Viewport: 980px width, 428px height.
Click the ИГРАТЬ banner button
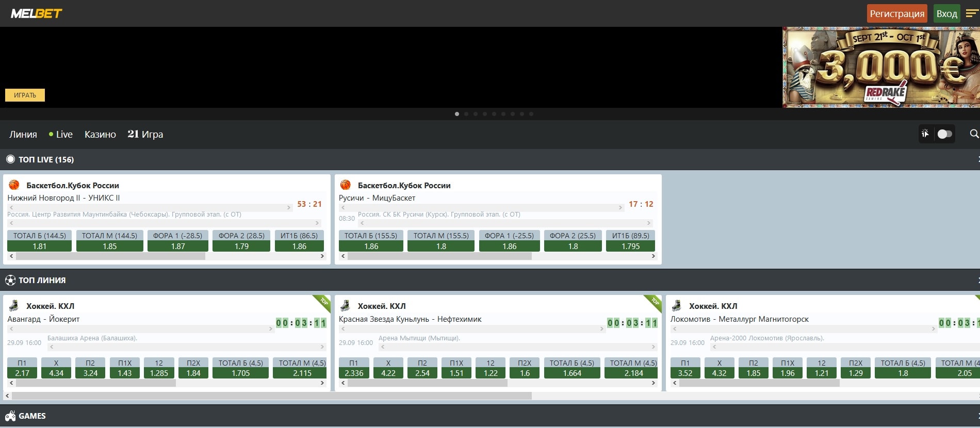point(25,95)
